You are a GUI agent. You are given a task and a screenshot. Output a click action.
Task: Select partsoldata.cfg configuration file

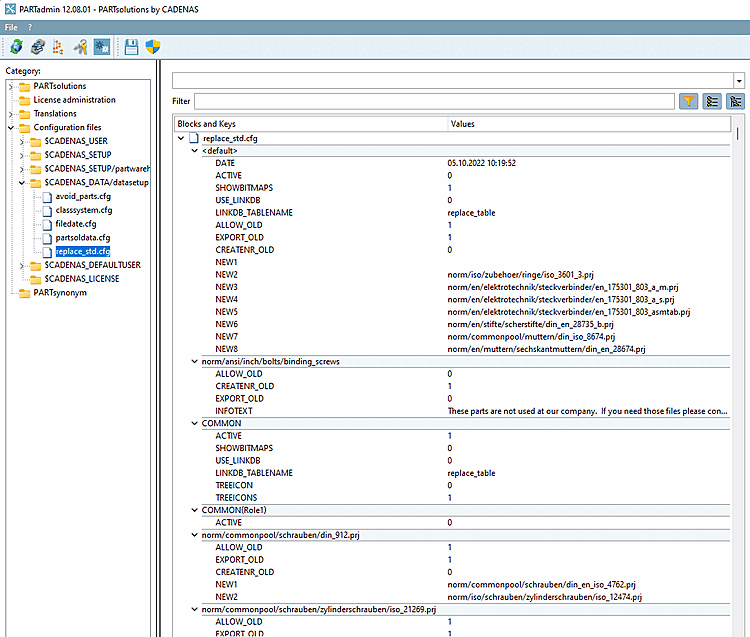82,238
